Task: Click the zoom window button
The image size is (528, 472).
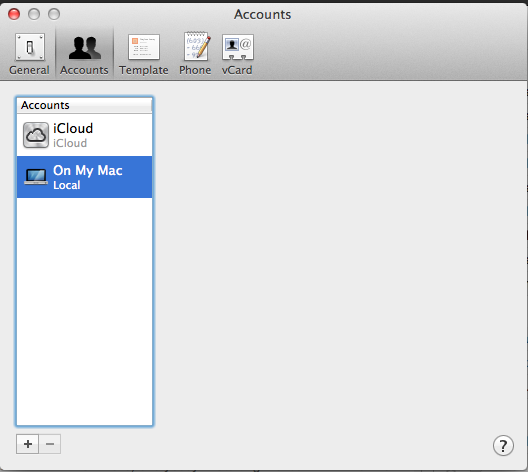Action: coord(54,14)
